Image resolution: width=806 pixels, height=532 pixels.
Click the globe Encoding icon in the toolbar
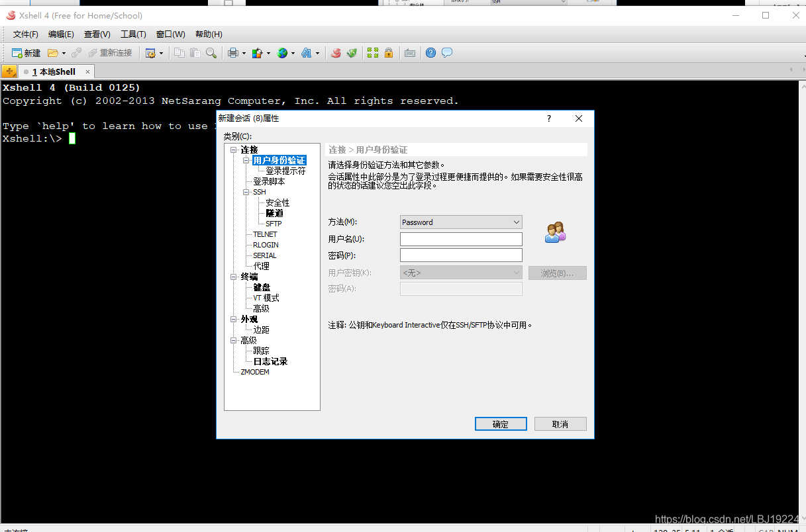coord(282,53)
